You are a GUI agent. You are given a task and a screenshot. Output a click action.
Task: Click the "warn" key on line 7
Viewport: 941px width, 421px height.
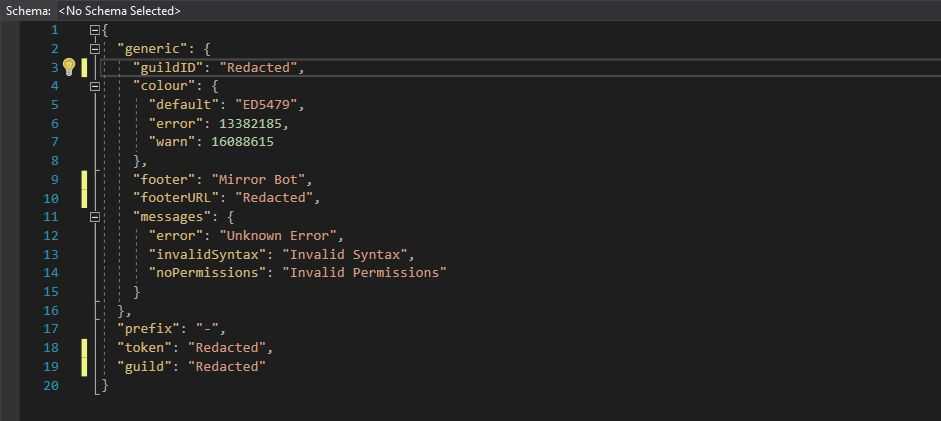172,142
